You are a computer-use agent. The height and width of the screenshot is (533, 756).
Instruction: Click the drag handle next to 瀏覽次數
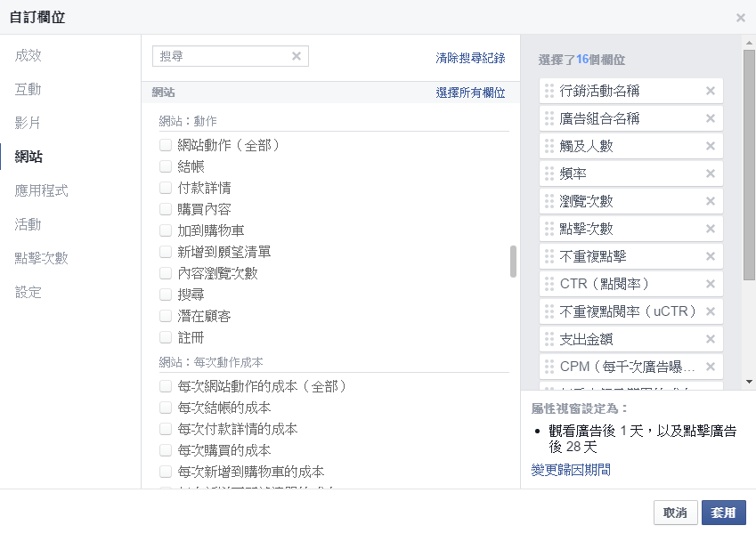click(x=549, y=201)
